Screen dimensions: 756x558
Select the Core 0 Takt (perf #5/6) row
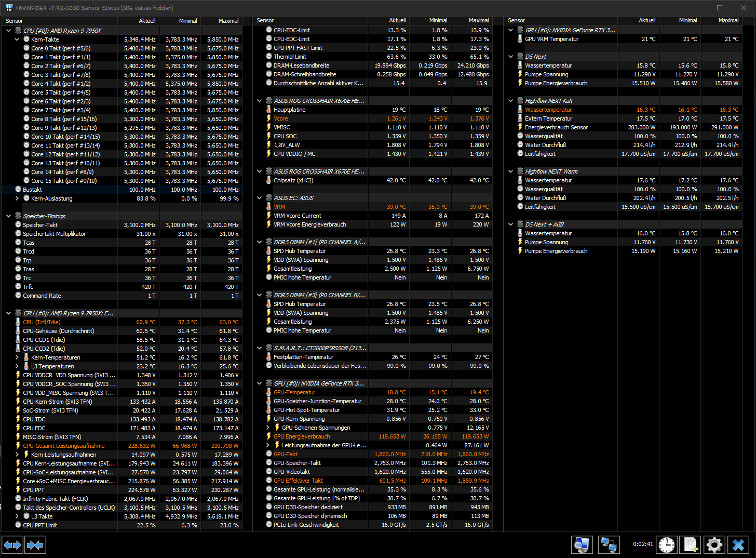pyautogui.click(x=122, y=48)
